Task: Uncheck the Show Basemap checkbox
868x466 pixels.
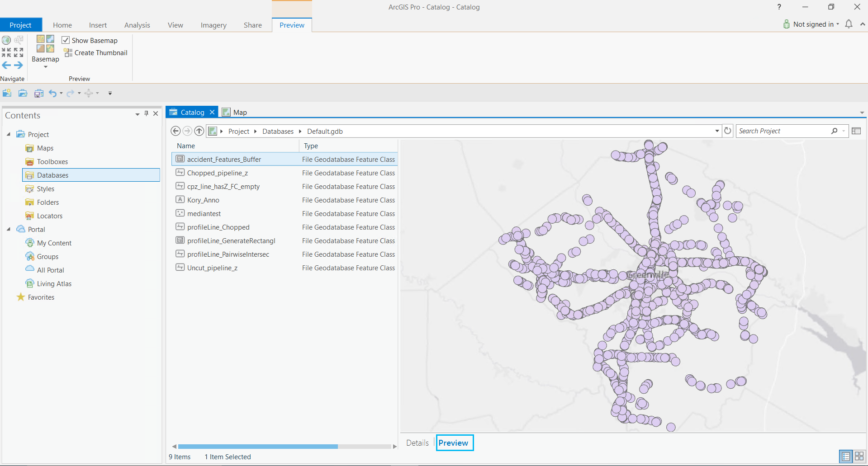Action: point(66,40)
